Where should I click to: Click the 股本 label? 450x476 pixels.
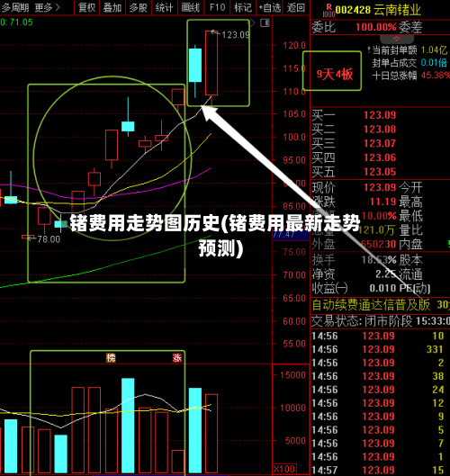410,260
